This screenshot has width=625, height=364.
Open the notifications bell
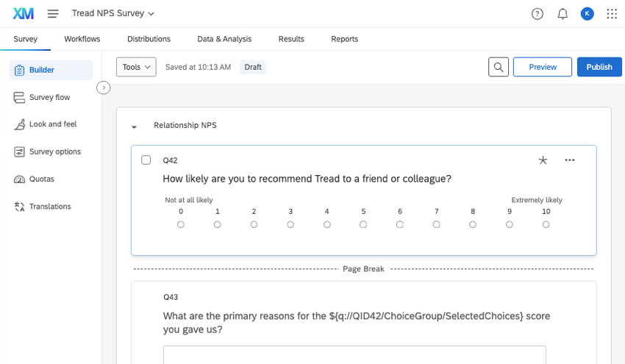tap(562, 14)
